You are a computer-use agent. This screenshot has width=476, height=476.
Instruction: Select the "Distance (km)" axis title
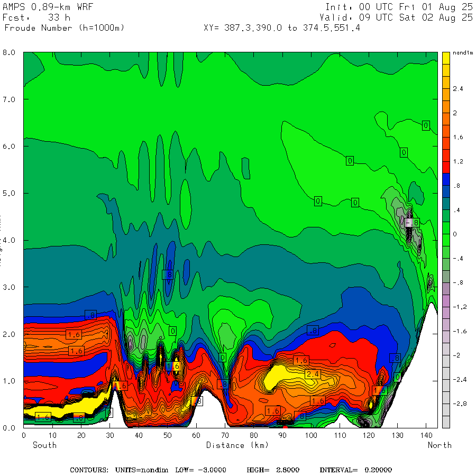coord(237,445)
